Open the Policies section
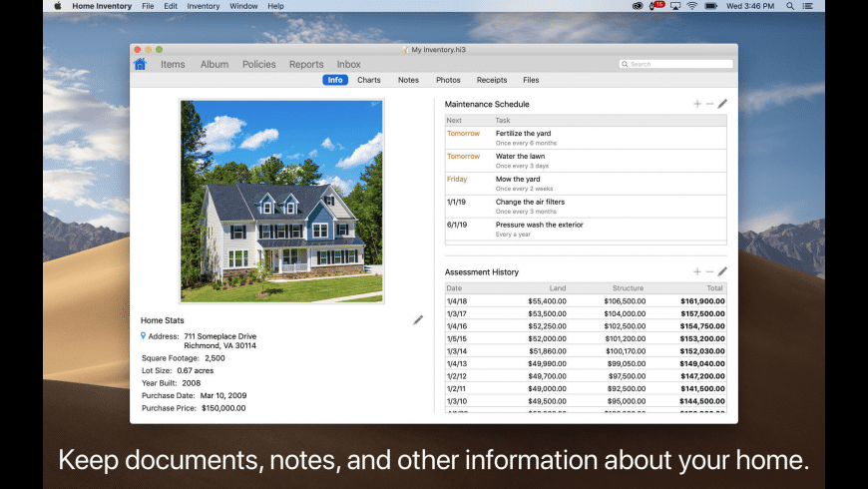 click(x=259, y=64)
